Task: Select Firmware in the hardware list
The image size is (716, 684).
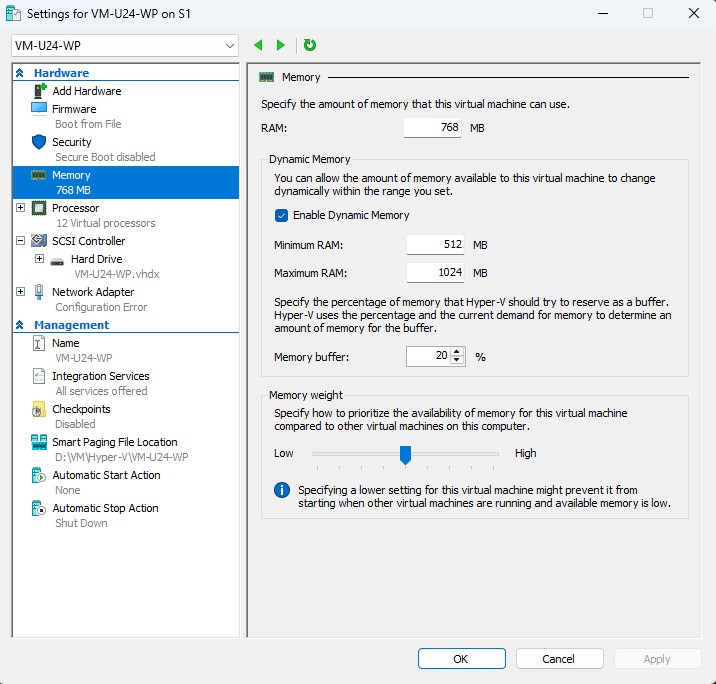Action: click(x=74, y=109)
